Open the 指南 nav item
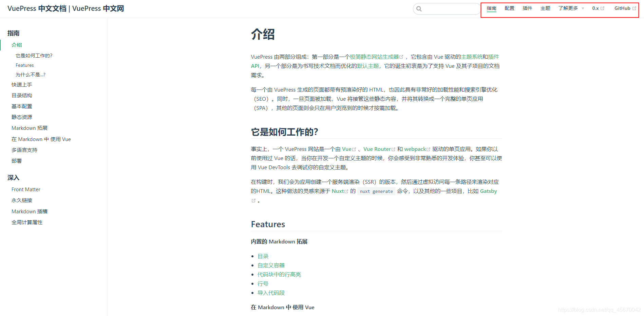The height and width of the screenshot is (316, 644). [x=491, y=8]
